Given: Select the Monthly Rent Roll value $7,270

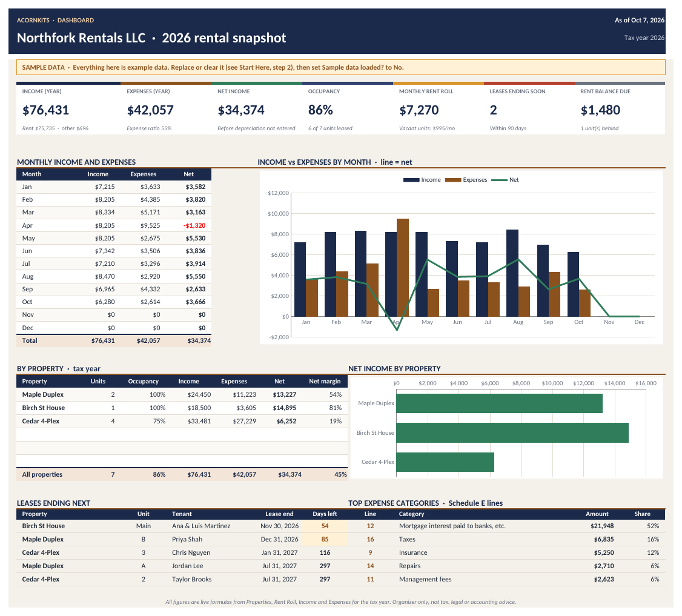Looking at the screenshot, I should [x=419, y=110].
